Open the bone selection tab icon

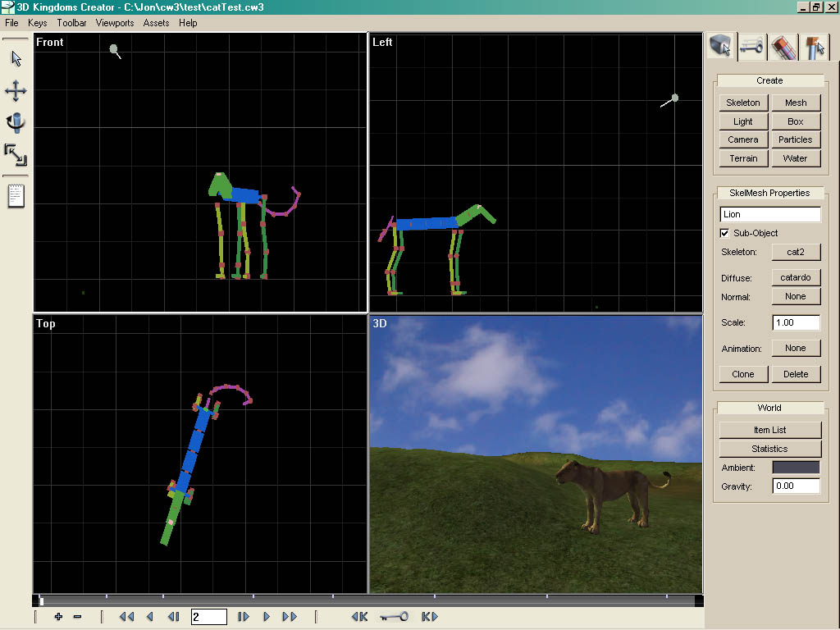point(815,47)
